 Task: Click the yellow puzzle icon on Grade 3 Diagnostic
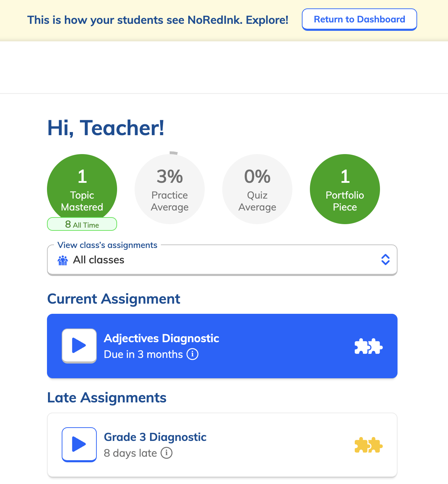point(368,445)
